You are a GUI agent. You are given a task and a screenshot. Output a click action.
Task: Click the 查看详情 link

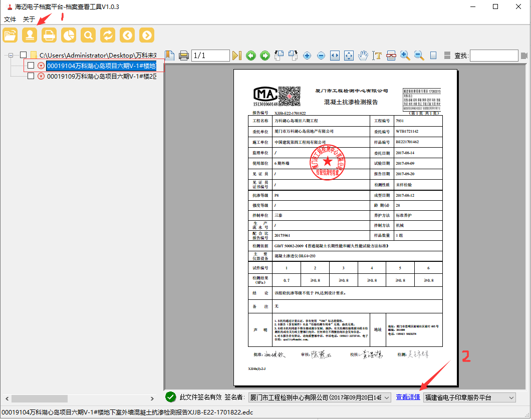[x=408, y=397]
